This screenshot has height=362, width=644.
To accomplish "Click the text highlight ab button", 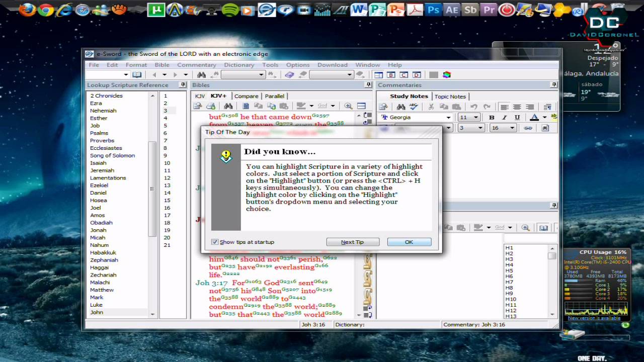I will [553, 117].
